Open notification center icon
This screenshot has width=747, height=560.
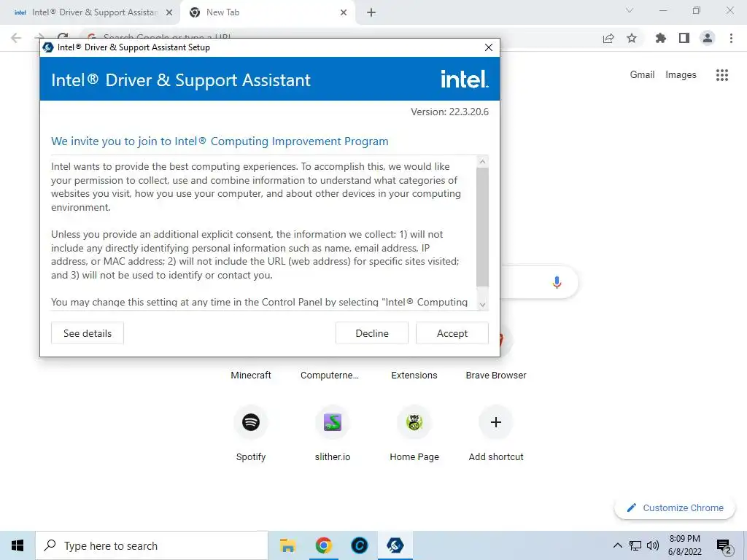coord(724,545)
